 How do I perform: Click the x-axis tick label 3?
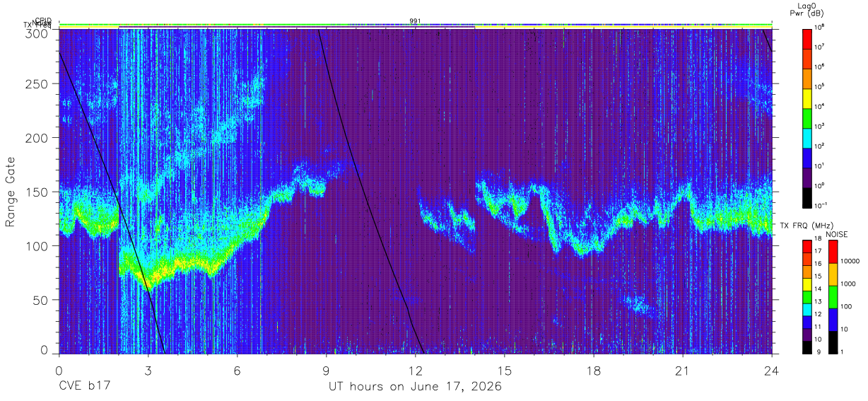148,370
